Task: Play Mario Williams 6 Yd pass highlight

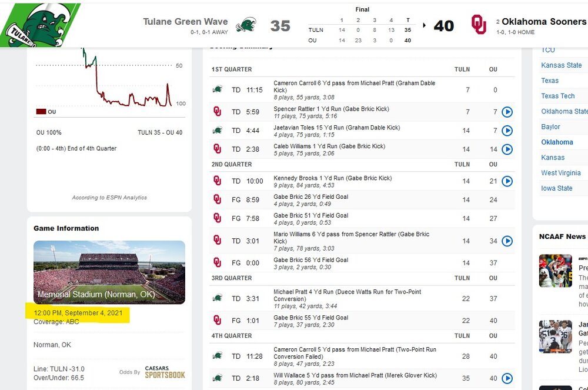Action: pos(507,241)
